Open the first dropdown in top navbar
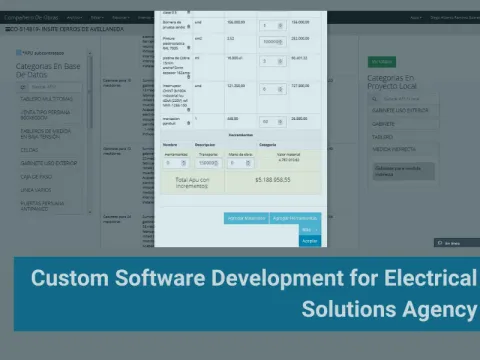Image resolution: width=480 pixels, height=360 pixels. tap(74, 17)
